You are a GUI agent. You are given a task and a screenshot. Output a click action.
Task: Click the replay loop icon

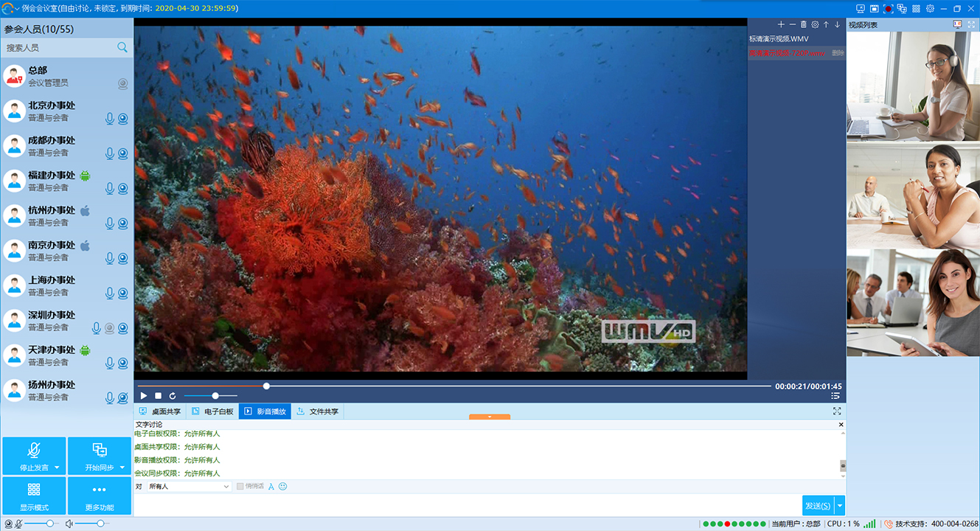pyautogui.click(x=173, y=396)
